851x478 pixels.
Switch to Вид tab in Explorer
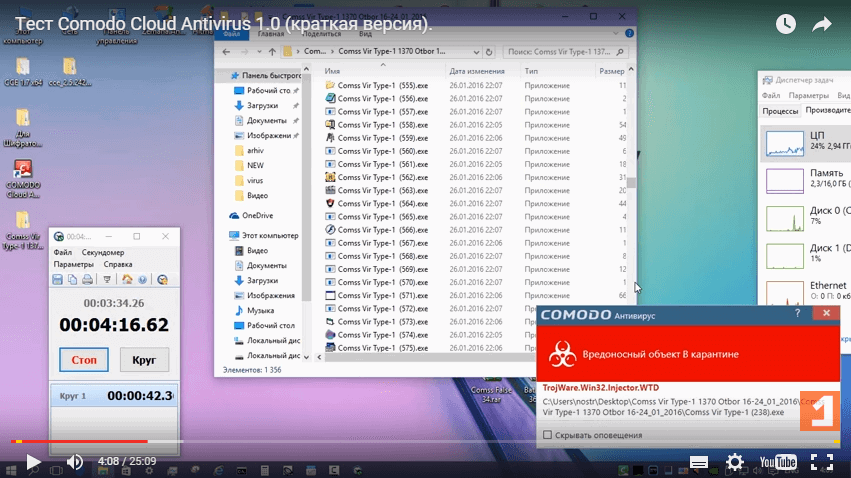point(365,34)
